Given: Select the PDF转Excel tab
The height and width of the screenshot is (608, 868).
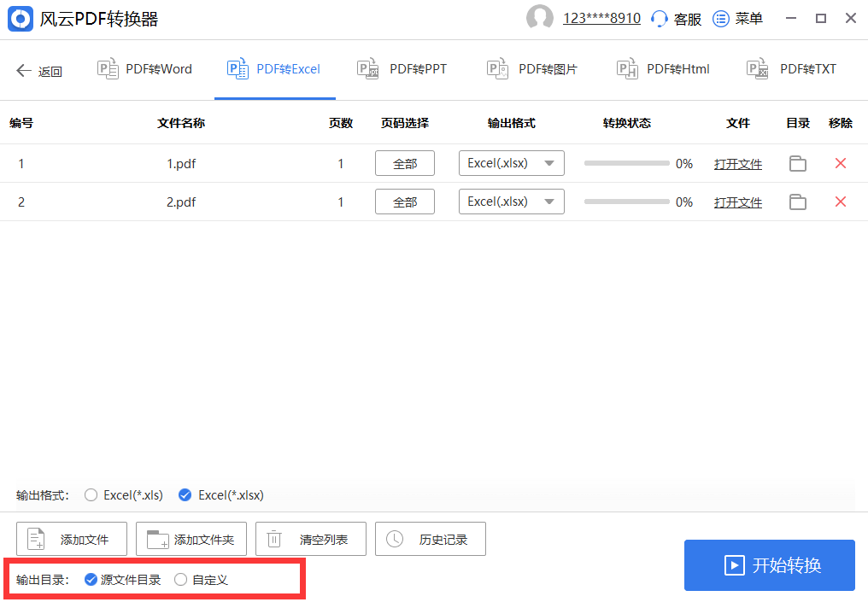Looking at the screenshot, I should [x=274, y=69].
